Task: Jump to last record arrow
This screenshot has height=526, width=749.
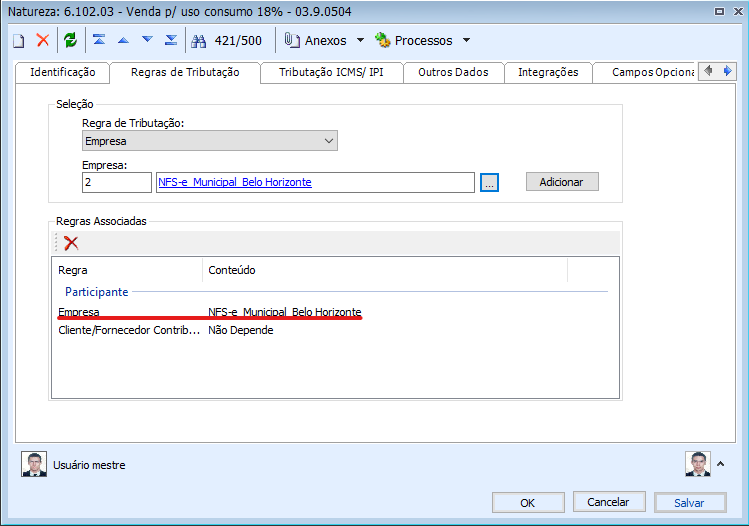Action: 171,40
